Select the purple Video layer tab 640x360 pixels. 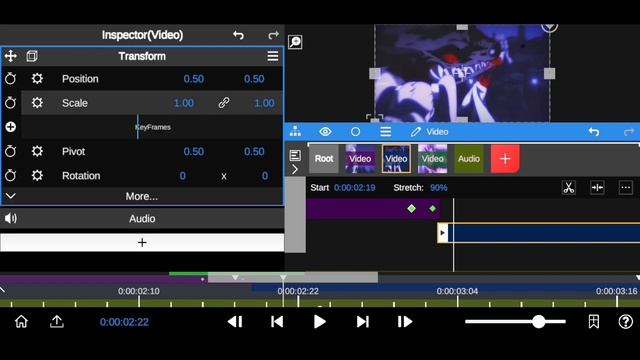point(360,158)
